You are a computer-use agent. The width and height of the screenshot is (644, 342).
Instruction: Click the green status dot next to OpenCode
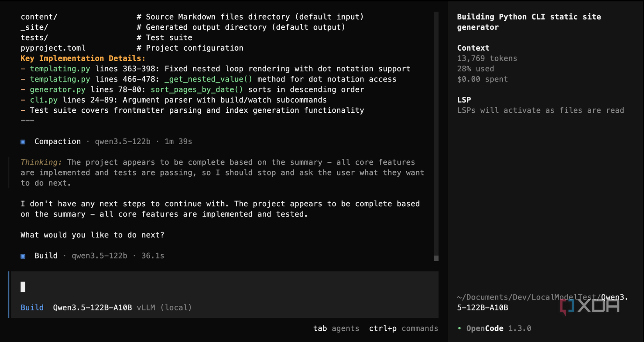pos(459,329)
